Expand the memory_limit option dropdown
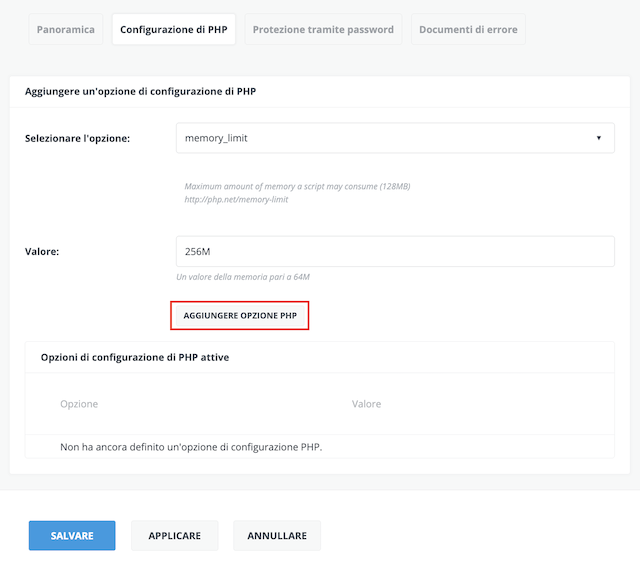This screenshot has width=640, height=565. point(395,138)
